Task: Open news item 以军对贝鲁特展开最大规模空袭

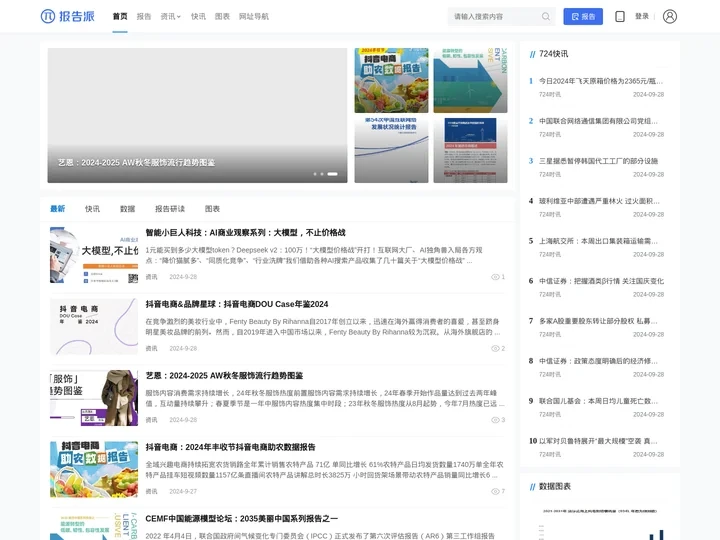Action: tap(598, 441)
